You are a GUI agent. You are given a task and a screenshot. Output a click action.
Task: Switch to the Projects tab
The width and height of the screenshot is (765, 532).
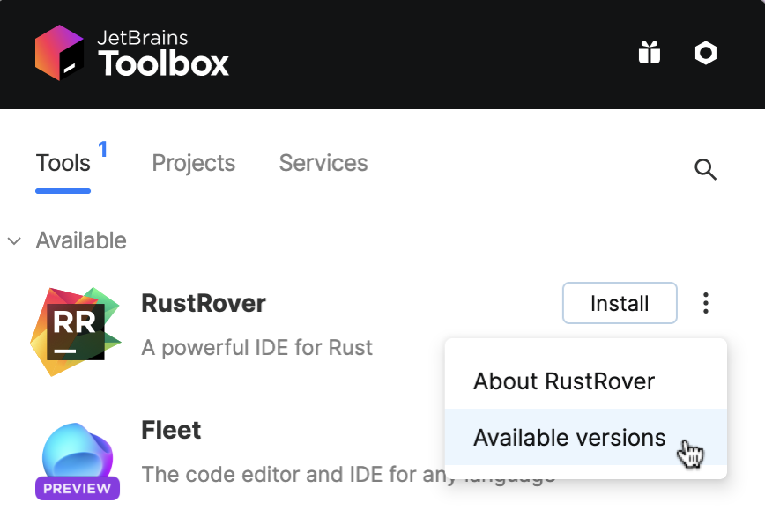coord(193,163)
